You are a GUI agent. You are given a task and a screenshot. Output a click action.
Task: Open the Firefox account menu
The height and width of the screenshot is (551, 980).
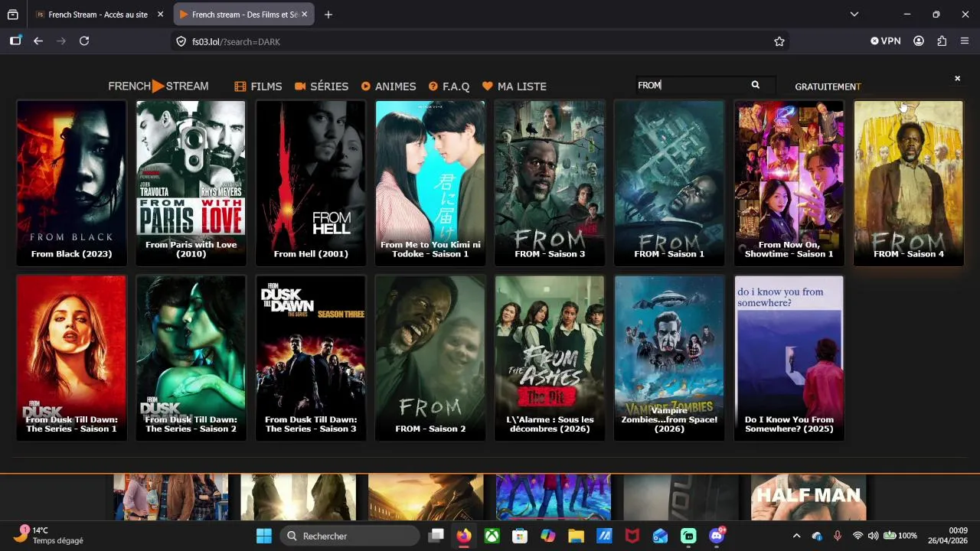point(919,41)
